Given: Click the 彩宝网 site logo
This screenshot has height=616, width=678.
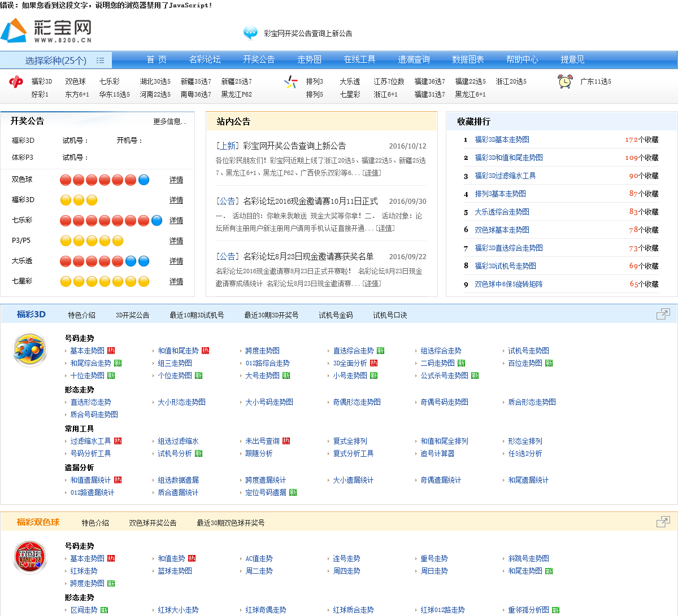Looking at the screenshot, I should pyautogui.click(x=46, y=31).
